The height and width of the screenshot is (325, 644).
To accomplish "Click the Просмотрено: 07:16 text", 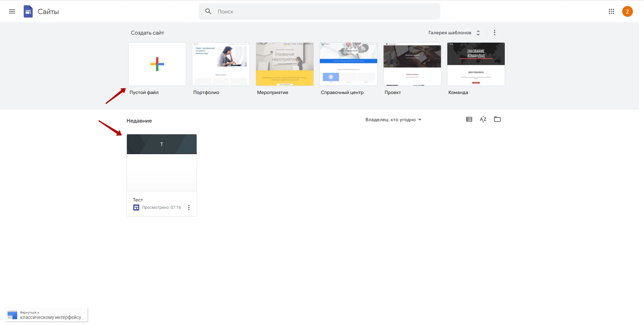I will [161, 207].
